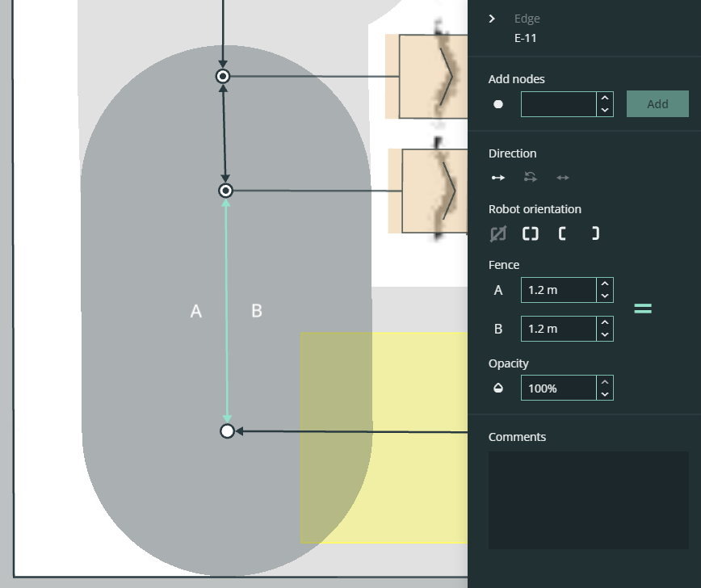Viewport: 701px width, 588px height.
Task: Toggle the equal fence link icon
Action: tap(643, 309)
